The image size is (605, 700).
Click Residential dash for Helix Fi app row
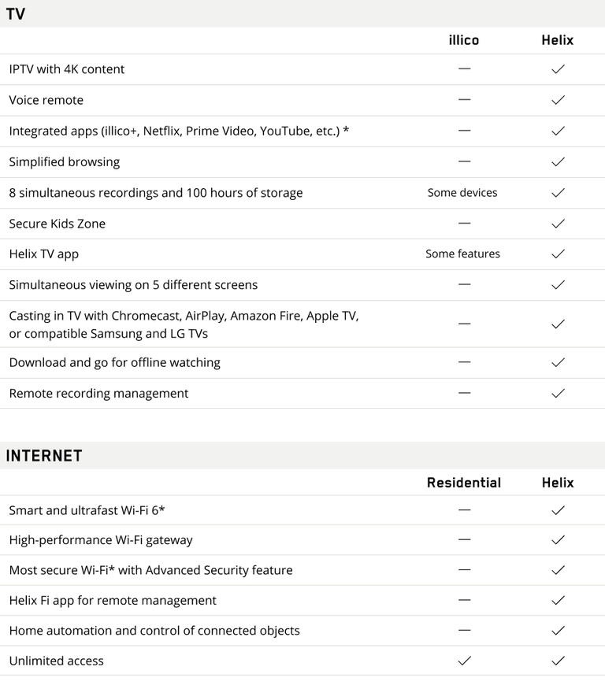click(x=464, y=600)
